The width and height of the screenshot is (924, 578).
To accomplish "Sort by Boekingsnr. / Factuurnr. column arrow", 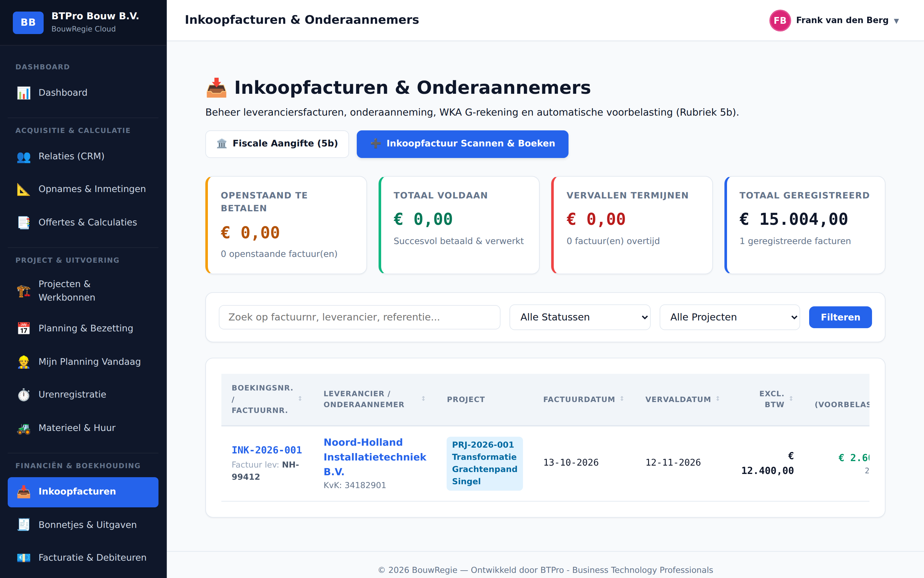I will (x=300, y=399).
